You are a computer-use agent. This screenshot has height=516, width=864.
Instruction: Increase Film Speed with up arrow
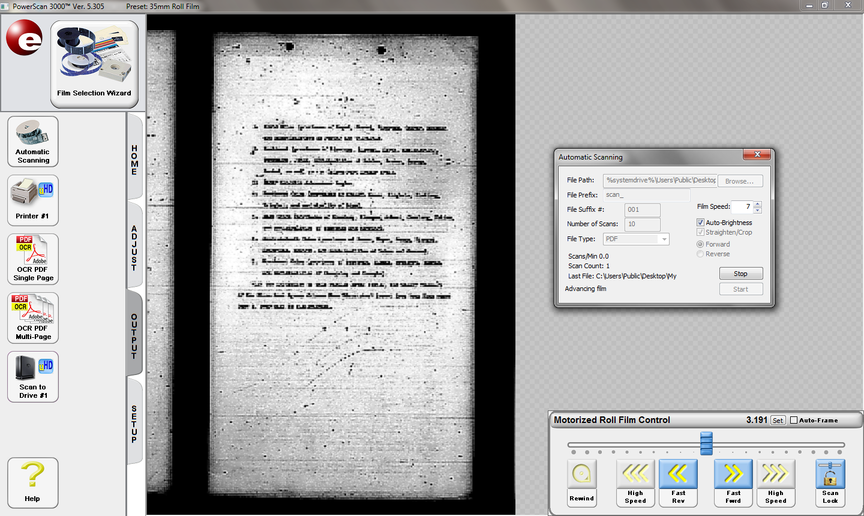[x=758, y=204]
